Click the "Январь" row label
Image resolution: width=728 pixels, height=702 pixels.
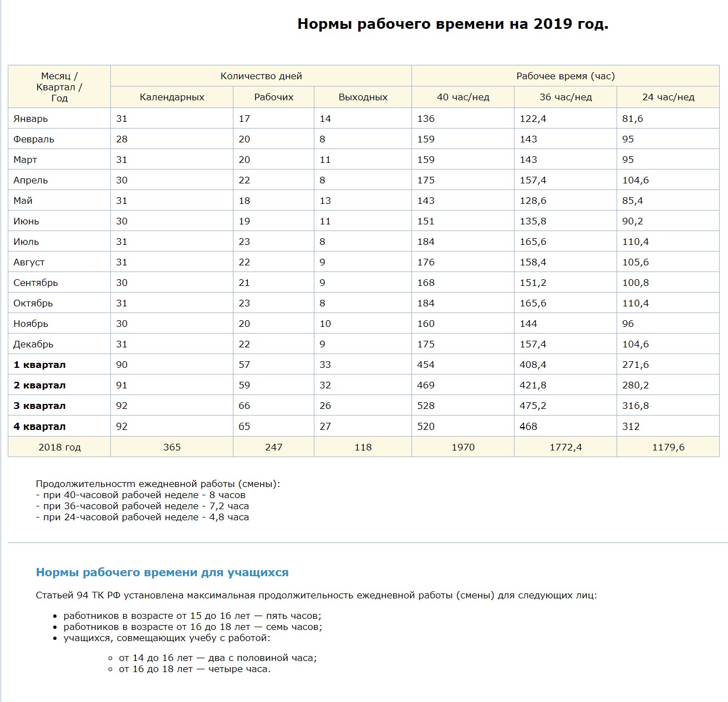(31, 119)
